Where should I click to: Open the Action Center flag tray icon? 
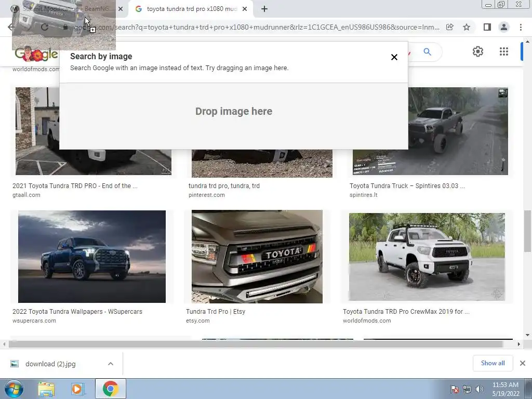coord(455,389)
